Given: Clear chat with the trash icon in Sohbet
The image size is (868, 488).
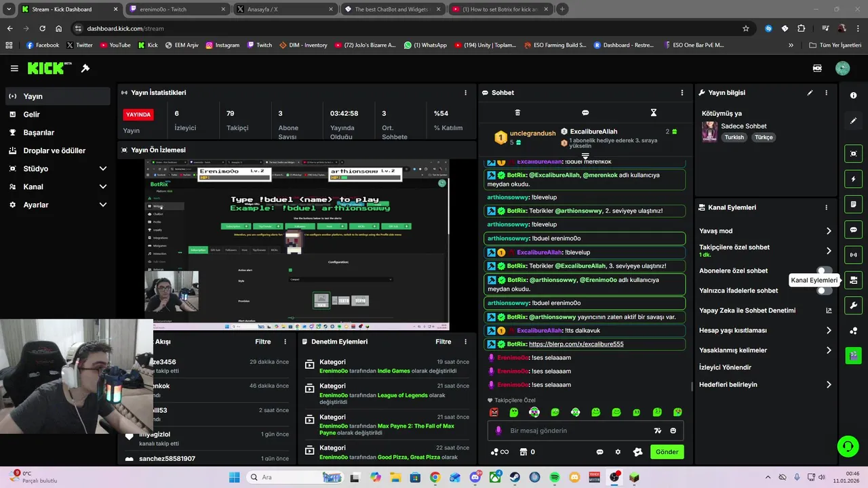Looking at the screenshot, I should pos(517,113).
